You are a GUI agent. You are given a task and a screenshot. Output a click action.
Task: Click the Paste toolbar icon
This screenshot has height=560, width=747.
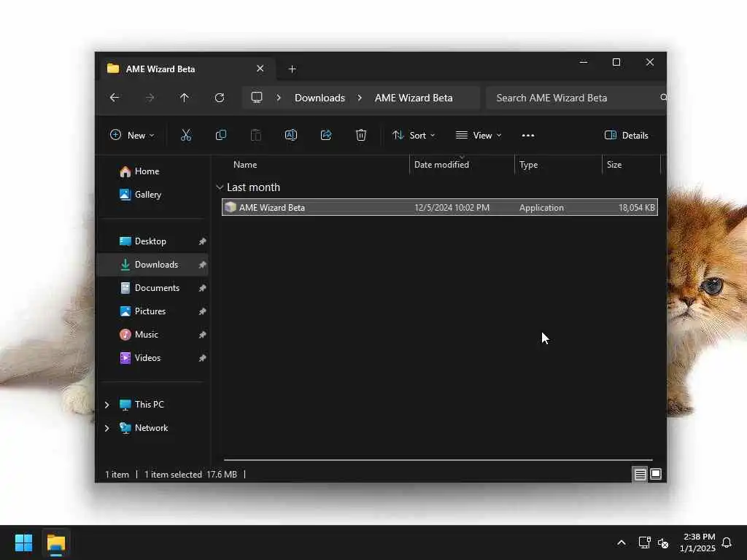(256, 135)
